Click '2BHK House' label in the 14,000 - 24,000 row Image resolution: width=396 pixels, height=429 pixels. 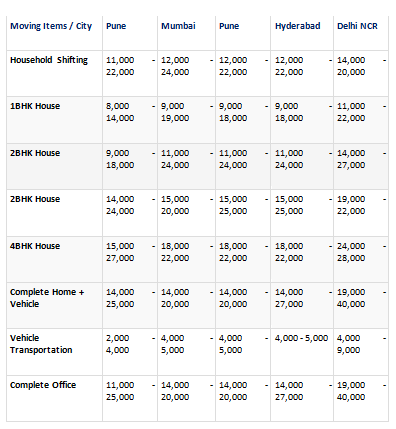point(35,199)
